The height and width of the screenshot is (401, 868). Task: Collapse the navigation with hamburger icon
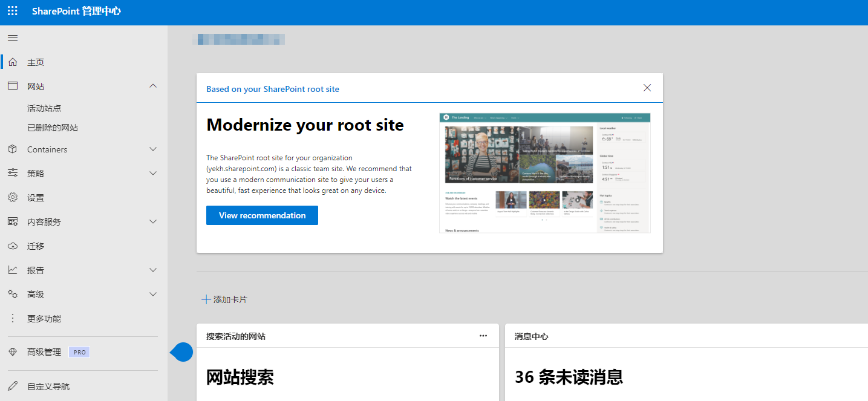pyautogui.click(x=13, y=38)
